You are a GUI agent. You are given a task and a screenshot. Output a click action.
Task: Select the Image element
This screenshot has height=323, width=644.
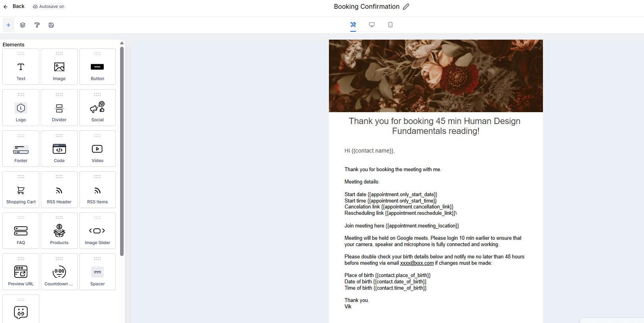tap(59, 67)
